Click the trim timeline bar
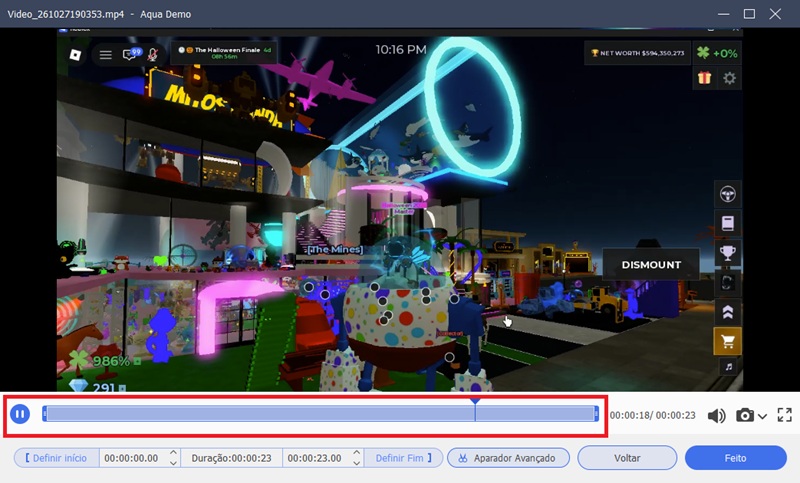This screenshot has width=800, height=483. (320, 414)
